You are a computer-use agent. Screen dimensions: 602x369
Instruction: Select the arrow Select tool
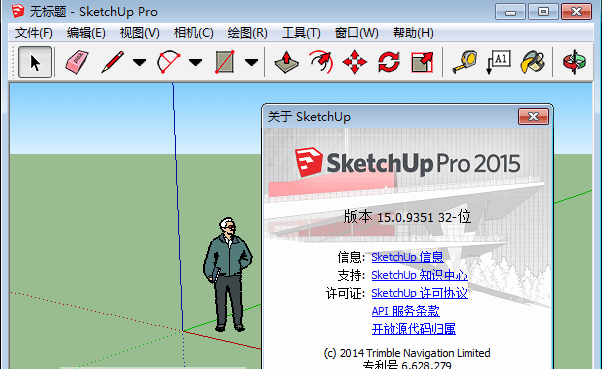(x=35, y=62)
